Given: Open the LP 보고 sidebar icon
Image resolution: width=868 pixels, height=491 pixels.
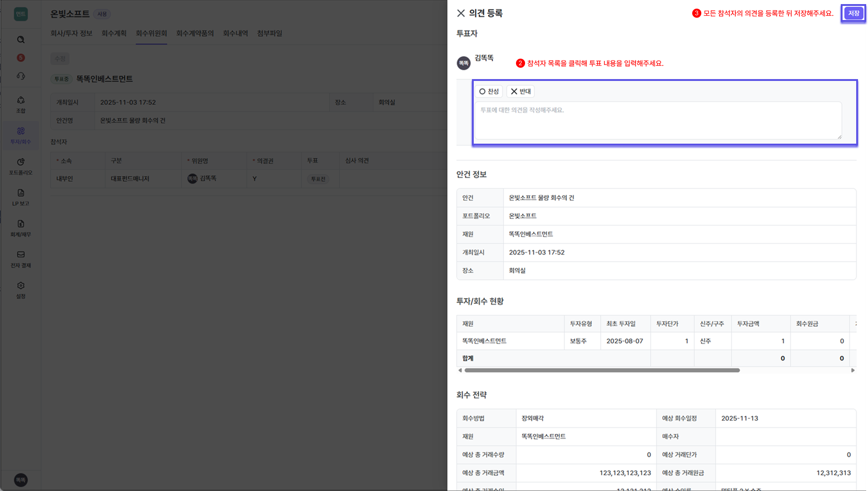Looking at the screenshot, I should [x=20, y=196].
